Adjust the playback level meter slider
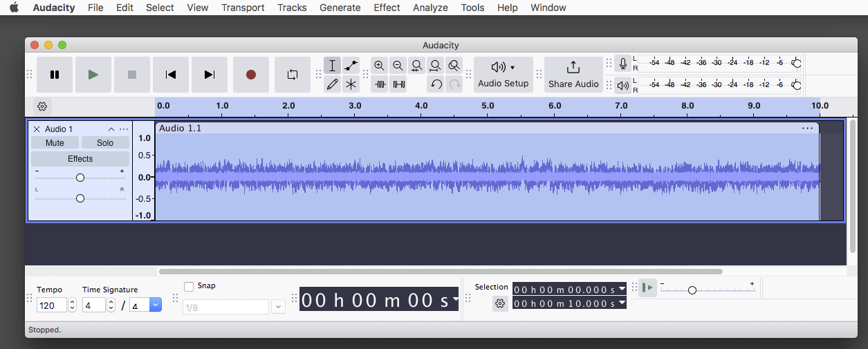Image resolution: width=868 pixels, height=349 pixels. [796, 86]
